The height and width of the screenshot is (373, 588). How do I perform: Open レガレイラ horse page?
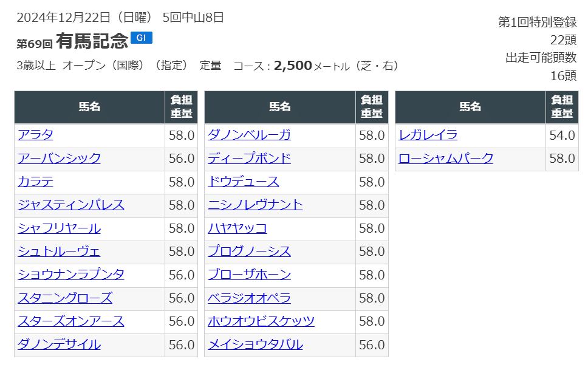click(428, 135)
